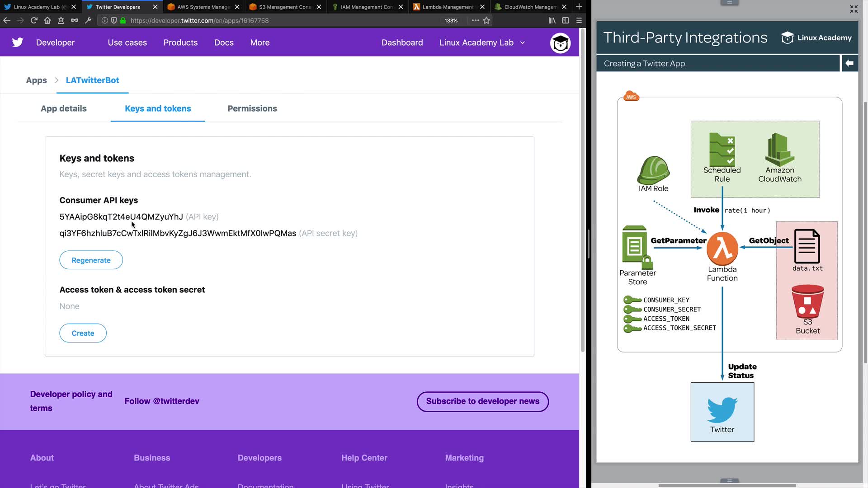Click the Regenerate API keys button
This screenshot has height=488, width=868.
pos(91,260)
